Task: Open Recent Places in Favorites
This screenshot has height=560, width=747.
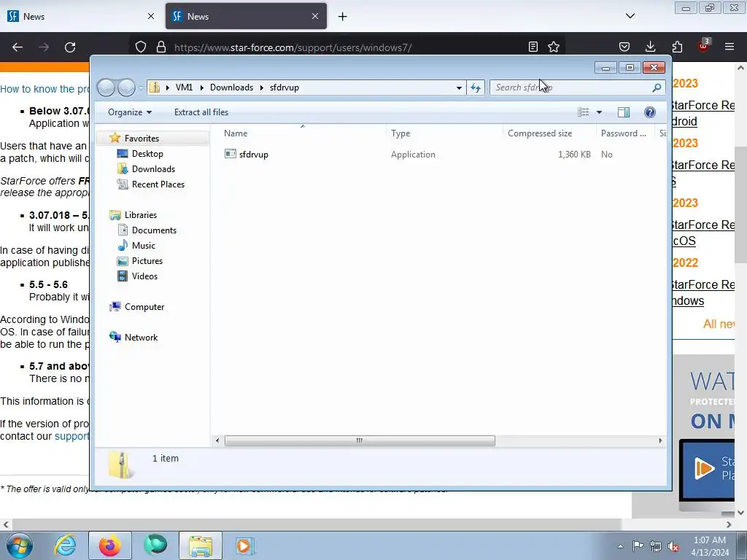Action: [x=158, y=184]
